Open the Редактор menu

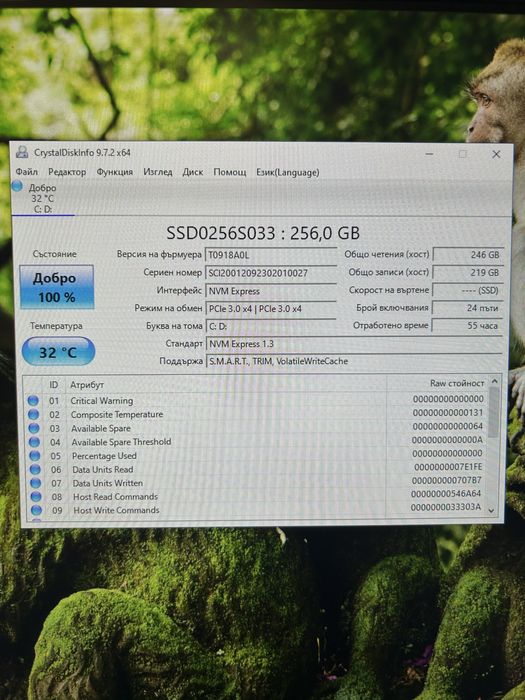(67, 172)
